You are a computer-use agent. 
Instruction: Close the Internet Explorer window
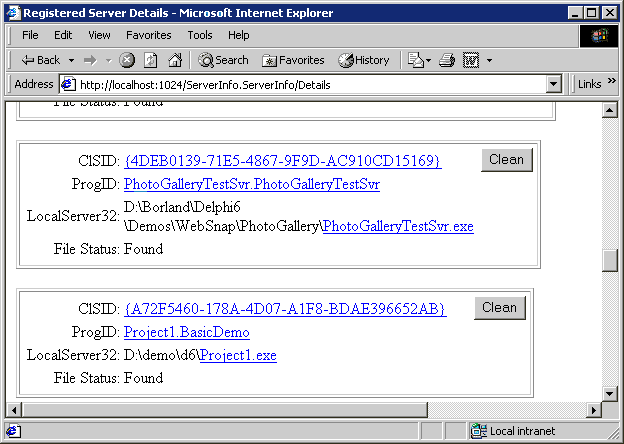610,13
